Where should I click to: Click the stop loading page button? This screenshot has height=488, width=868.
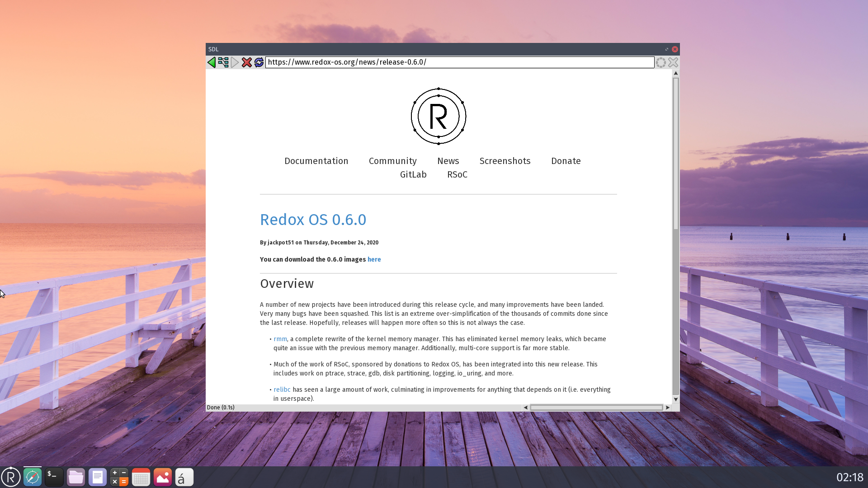tap(247, 62)
